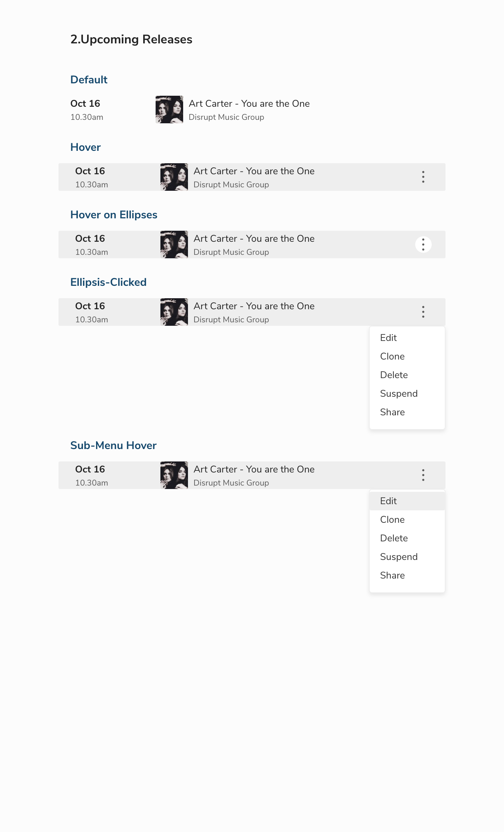Click the release title in Default row
The image size is (504, 832).
click(x=249, y=104)
